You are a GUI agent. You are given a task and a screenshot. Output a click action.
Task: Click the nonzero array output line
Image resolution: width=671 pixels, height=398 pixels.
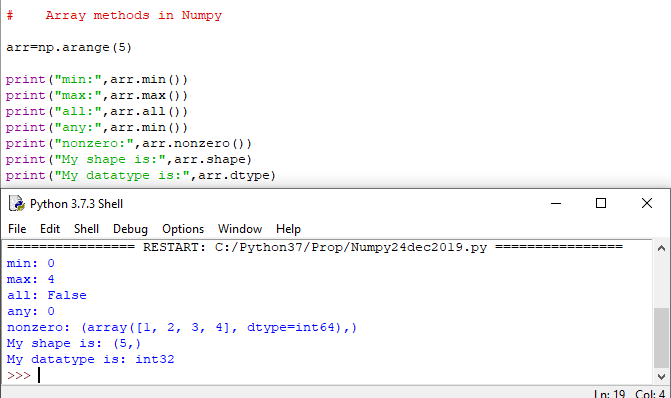click(x=182, y=327)
